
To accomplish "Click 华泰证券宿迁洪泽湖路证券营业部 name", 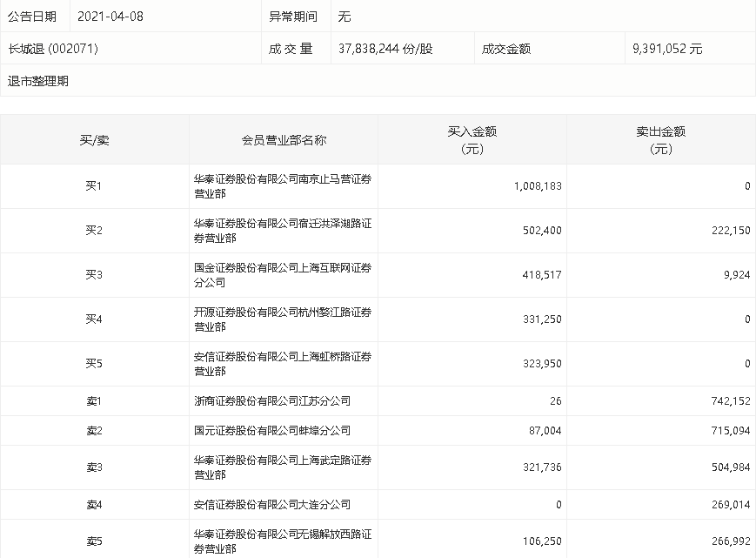I will [283, 231].
